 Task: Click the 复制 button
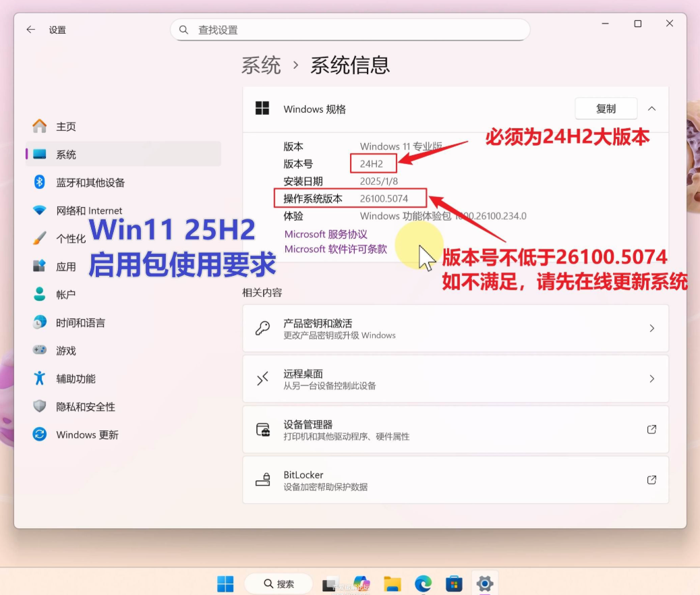606,109
